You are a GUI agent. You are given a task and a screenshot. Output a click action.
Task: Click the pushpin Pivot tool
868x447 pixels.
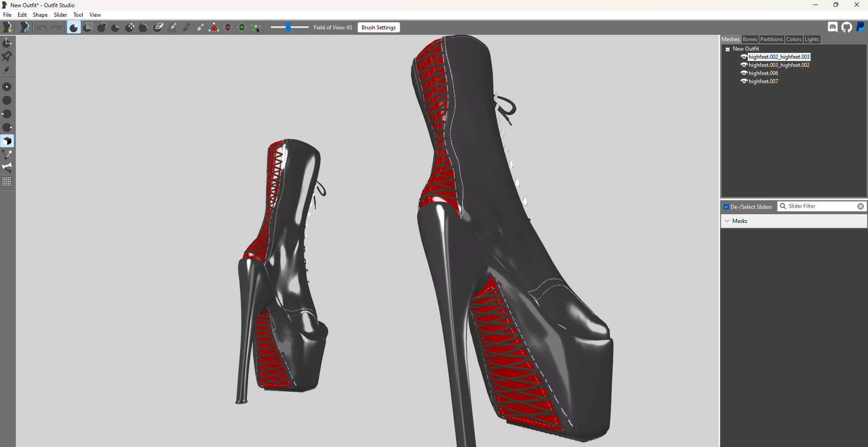point(7,56)
